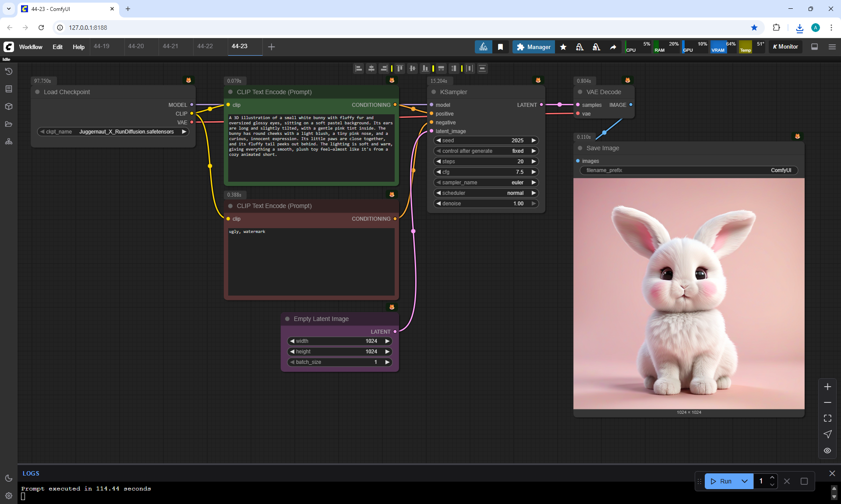Toggle link visibility eye icon
The width and height of the screenshot is (841, 504).
[x=827, y=451]
